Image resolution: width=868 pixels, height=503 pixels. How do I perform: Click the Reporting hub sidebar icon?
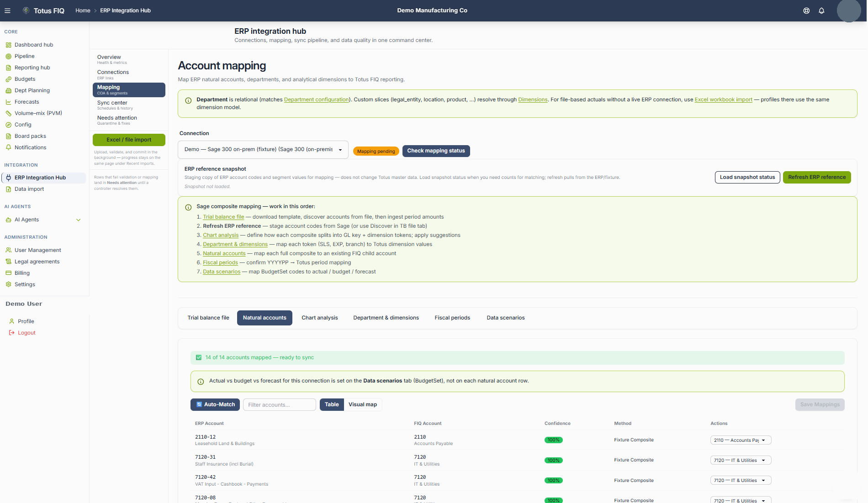coord(8,68)
